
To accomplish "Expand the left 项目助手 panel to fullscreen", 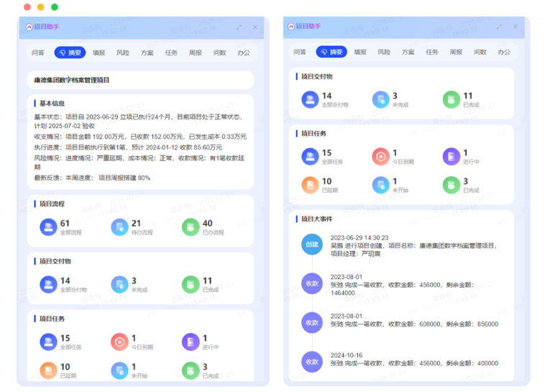I will [239, 27].
